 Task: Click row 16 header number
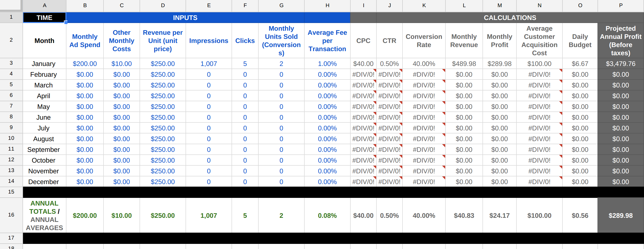click(11, 215)
